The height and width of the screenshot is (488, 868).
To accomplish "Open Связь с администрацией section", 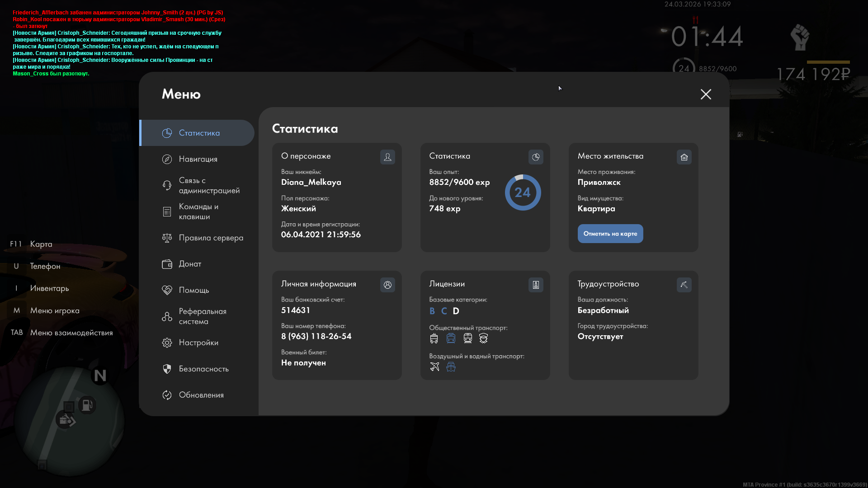I will pos(208,185).
